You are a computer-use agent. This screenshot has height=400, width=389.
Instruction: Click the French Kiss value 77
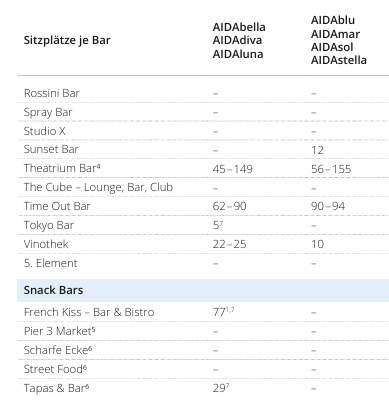tap(219, 312)
